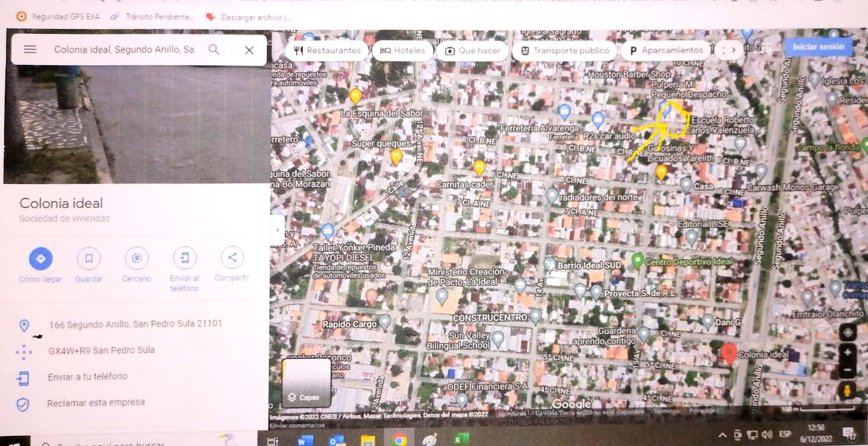
Task: Clear the search with the X icon
Action: (249, 51)
